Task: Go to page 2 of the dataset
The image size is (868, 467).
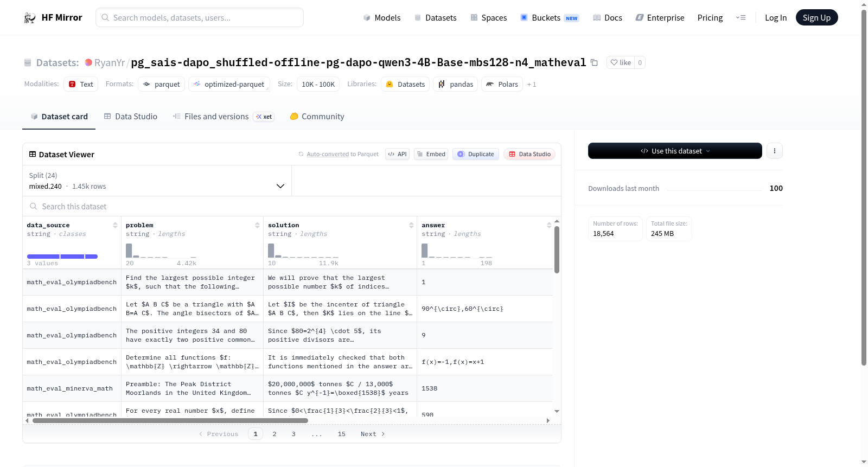Action: [x=275, y=434]
